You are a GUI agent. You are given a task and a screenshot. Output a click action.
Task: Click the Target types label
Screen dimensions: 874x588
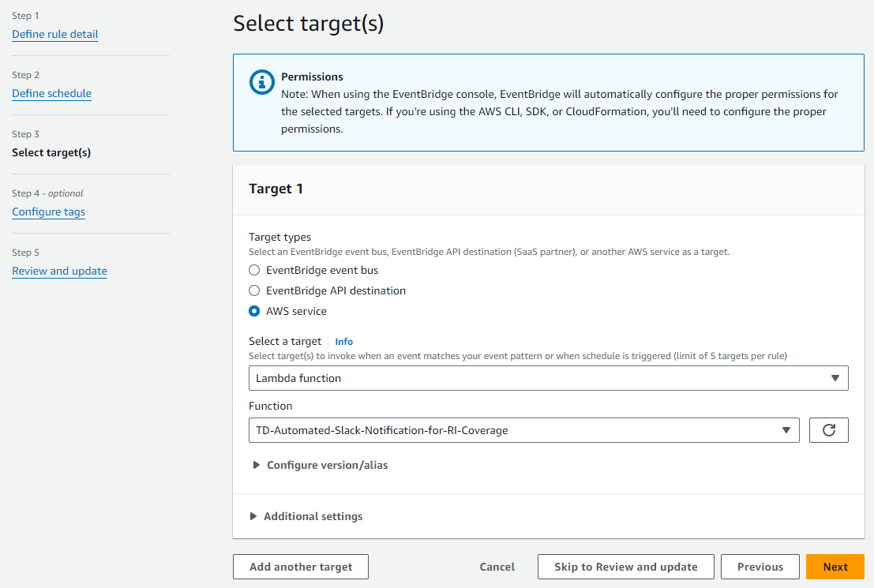tap(279, 238)
